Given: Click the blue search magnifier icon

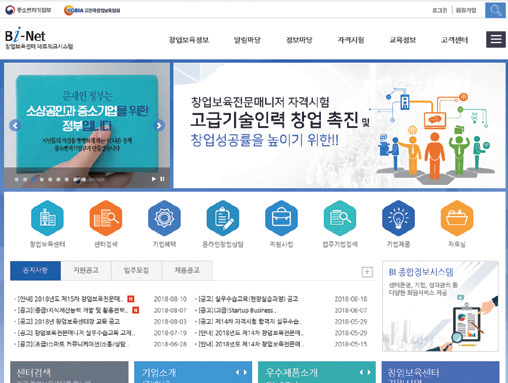Looking at the screenshot, I should [495, 10].
